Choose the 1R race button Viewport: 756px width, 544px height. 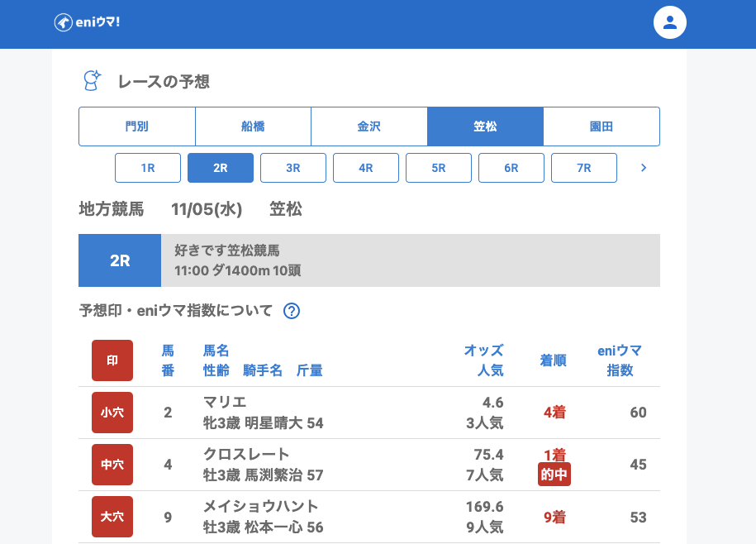148,168
